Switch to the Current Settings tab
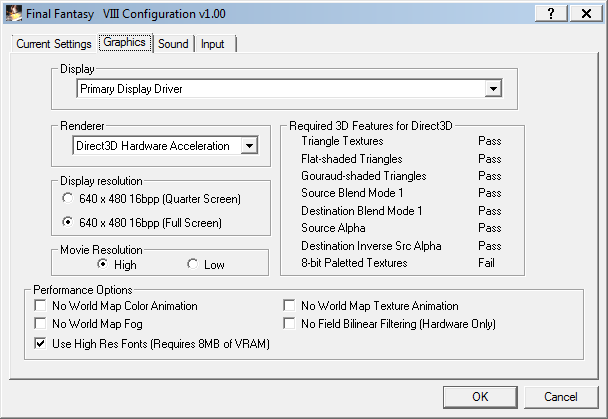 (x=54, y=44)
